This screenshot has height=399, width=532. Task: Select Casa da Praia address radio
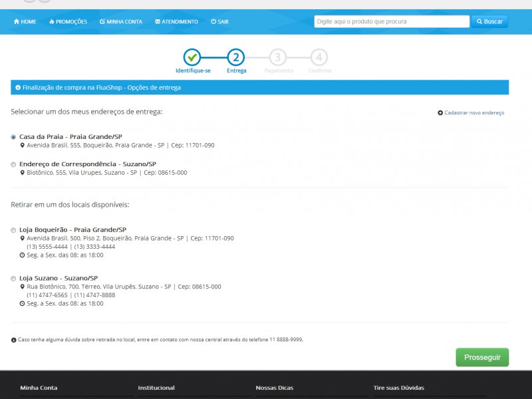pyautogui.click(x=13, y=137)
